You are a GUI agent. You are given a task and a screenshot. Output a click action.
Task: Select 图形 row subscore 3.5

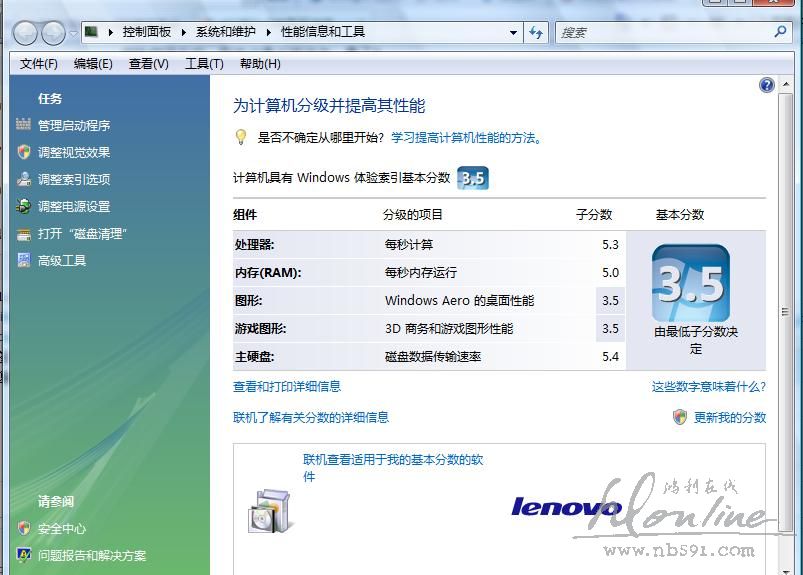[x=610, y=301]
